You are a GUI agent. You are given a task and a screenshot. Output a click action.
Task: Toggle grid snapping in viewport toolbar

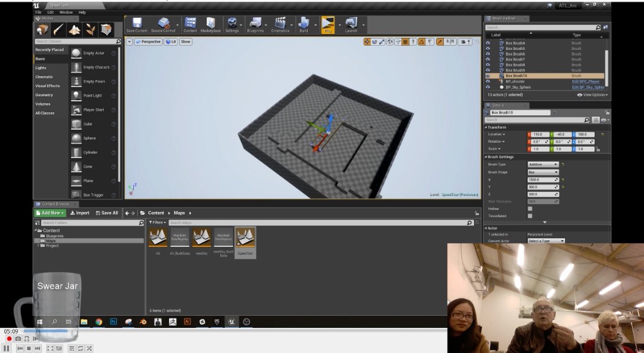[x=405, y=41]
